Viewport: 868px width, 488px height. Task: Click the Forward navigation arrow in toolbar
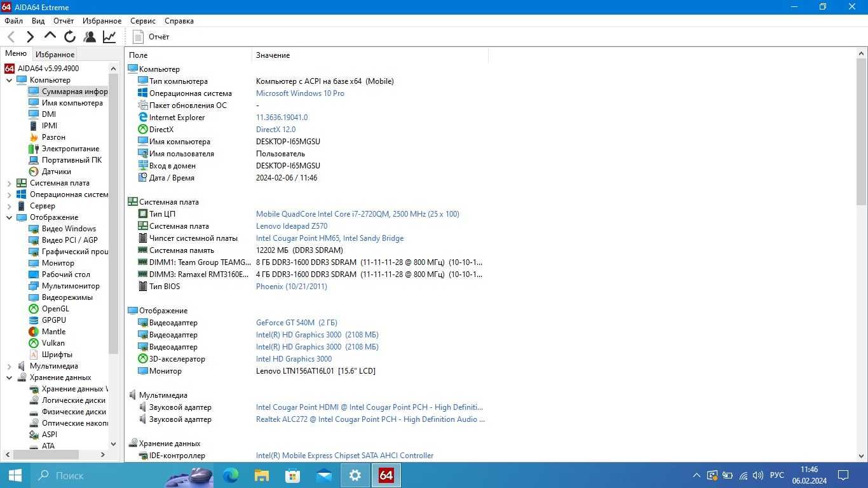(x=30, y=37)
